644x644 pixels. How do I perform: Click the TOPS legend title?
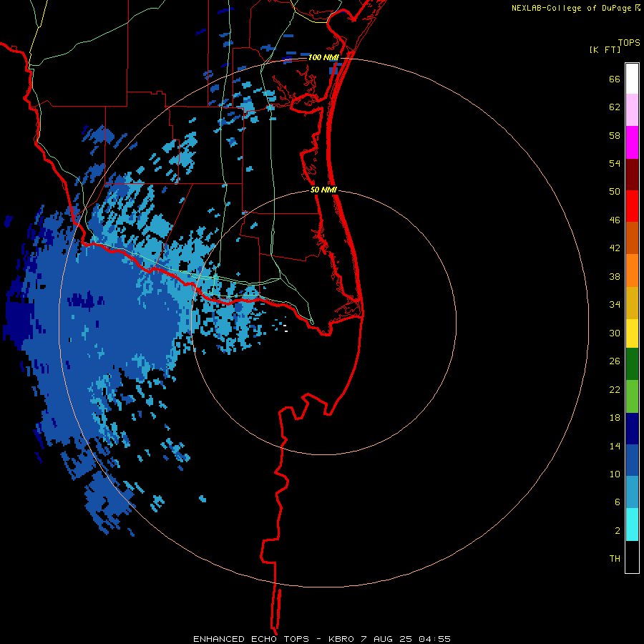(629, 43)
